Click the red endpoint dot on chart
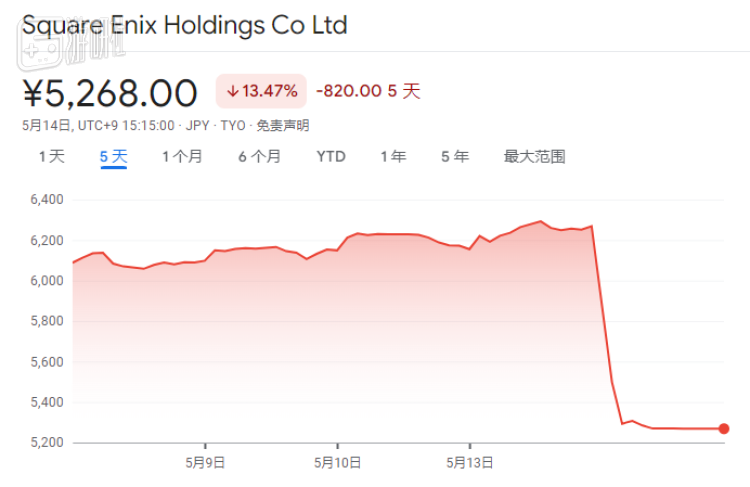Image resolution: width=750 pixels, height=487 pixels. 724,429
